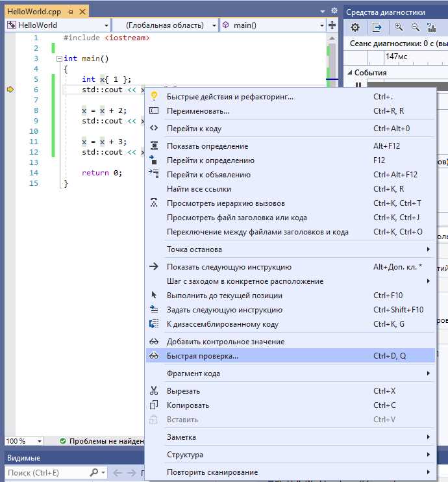The width and height of the screenshot is (448, 482).
Task: Click the Проблемы не найдены status indicator
Action: click(x=102, y=441)
